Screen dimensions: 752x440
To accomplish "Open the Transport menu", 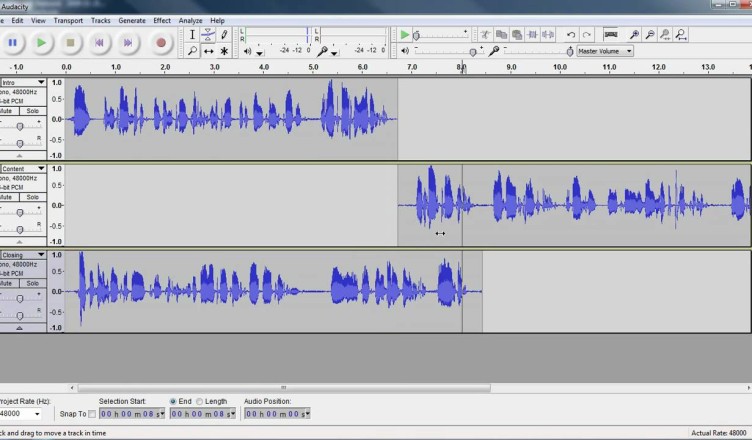I will (68, 21).
